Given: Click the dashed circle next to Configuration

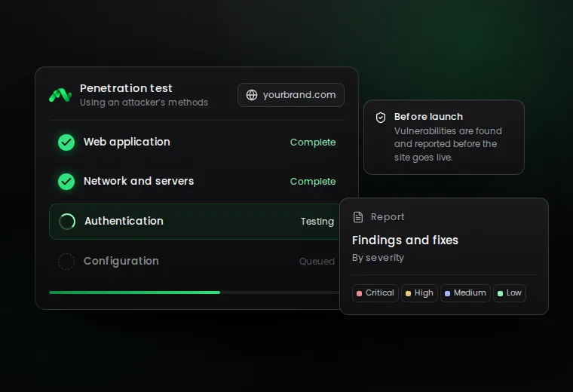Looking at the screenshot, I should (66, 262).
